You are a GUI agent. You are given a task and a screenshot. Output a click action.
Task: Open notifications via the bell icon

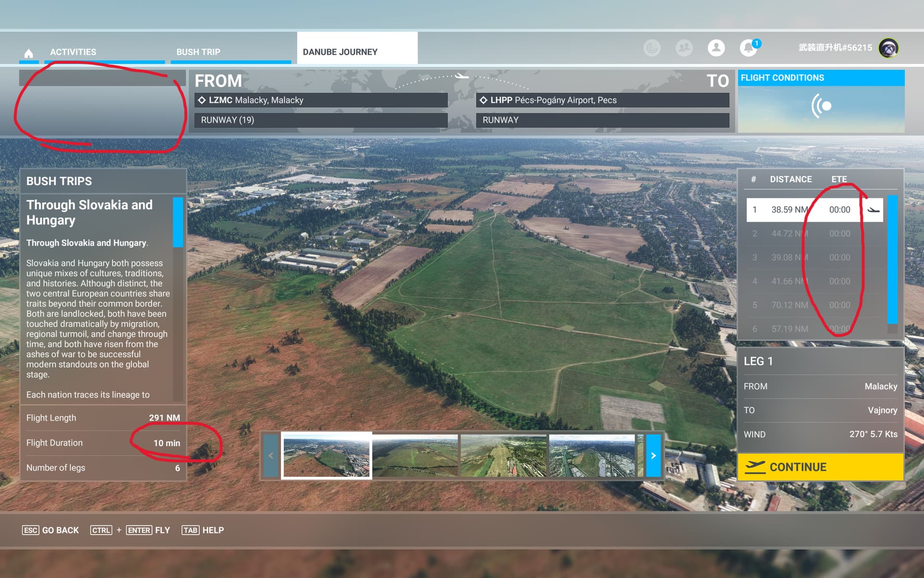click(x=748, y=48)
